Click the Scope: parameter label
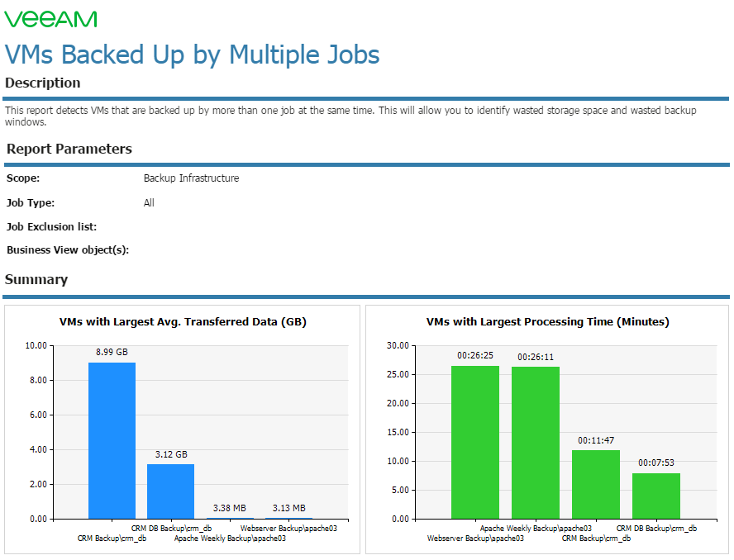 (x=23, y=178)
